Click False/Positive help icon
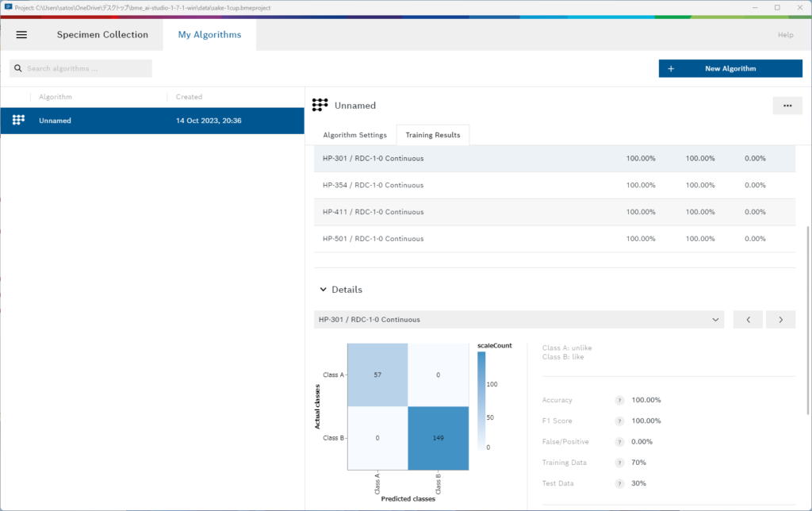 pos(619,442)
